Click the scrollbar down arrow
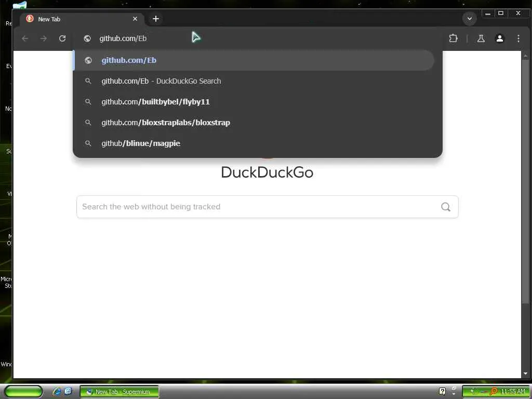532x399 pixels. 526,374
